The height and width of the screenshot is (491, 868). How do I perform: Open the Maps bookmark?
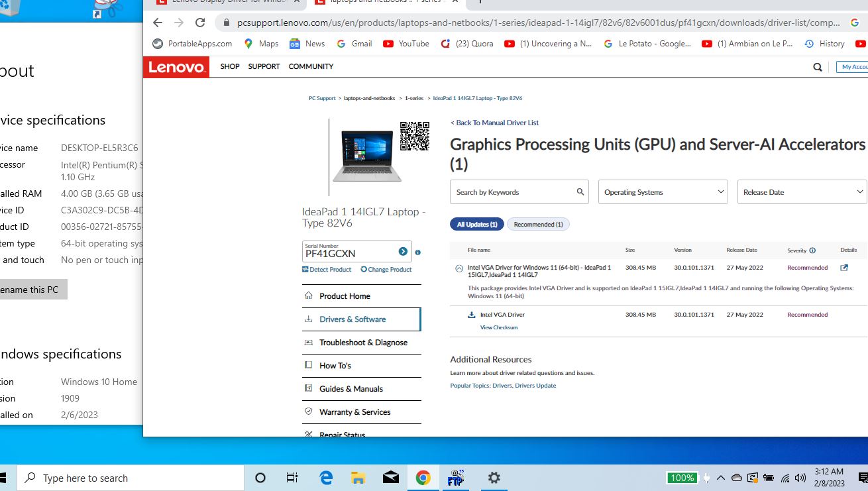260,44
